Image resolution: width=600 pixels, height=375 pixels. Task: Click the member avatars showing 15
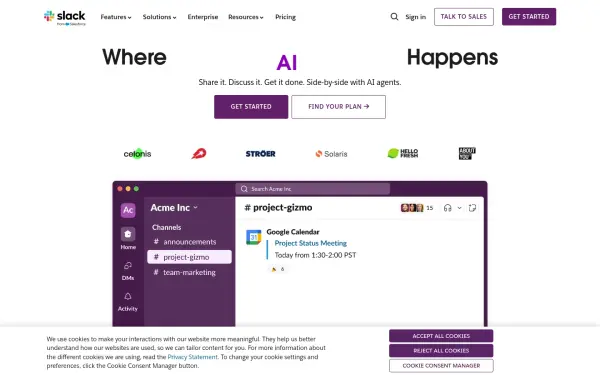pyautogui.click(x=417, y=208)
